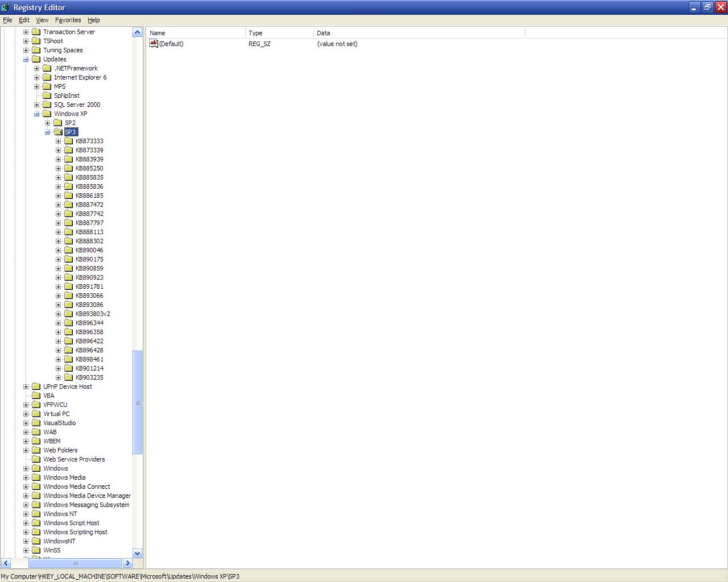Click the tree scroll up arrow
Viewport: 728px width, 582px height.
[137, 32]
